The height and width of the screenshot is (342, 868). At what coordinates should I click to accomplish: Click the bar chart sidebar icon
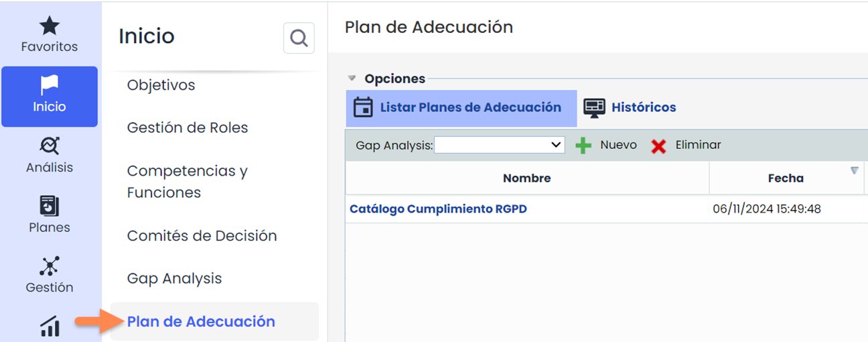[x=50, y=327]
